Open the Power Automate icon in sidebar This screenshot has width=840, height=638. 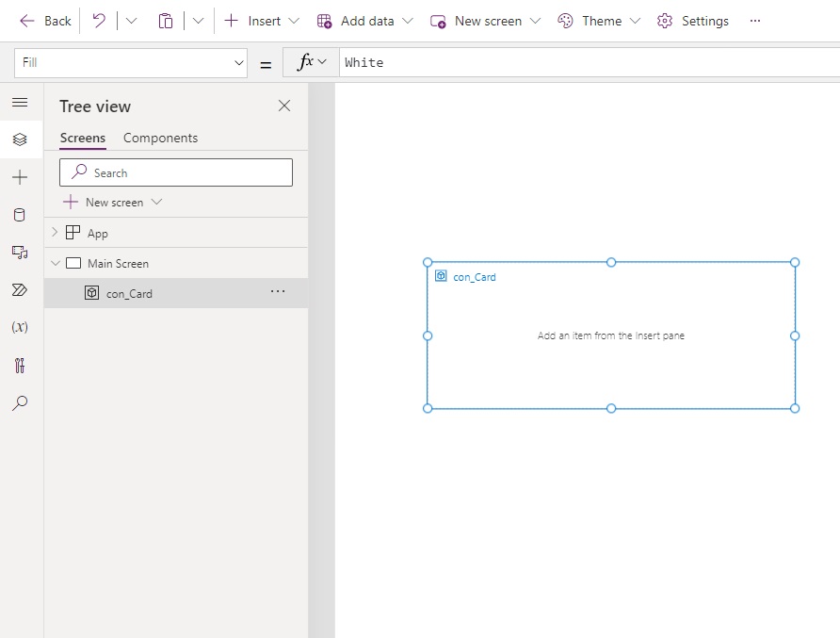click(19, 290)
